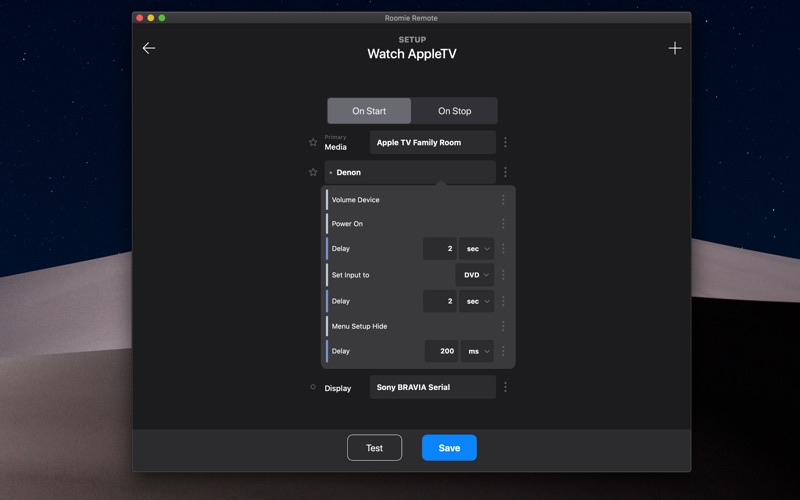Open three-dot menu for Sony BRAVIA Serial

(x=505, y=387)
